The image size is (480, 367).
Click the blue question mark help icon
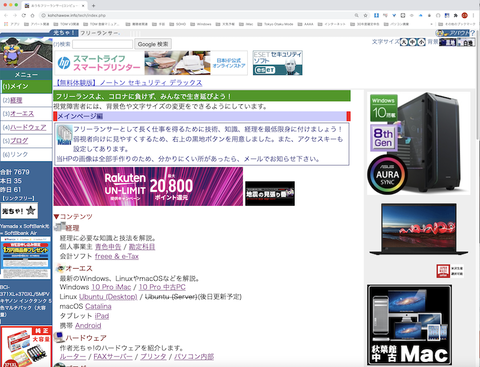[472, 33]
